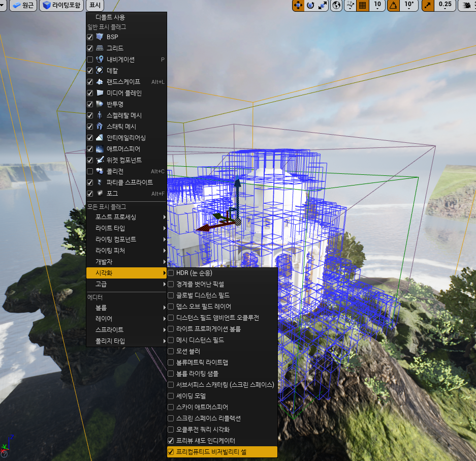Open the rotation snap 10° dropdown

point(409,5)
